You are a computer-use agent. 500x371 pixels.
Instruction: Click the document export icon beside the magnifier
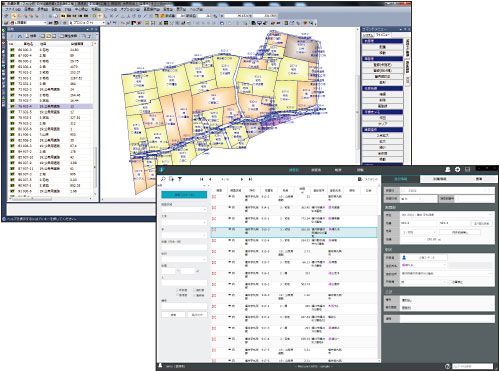click(x=171, y=179)
